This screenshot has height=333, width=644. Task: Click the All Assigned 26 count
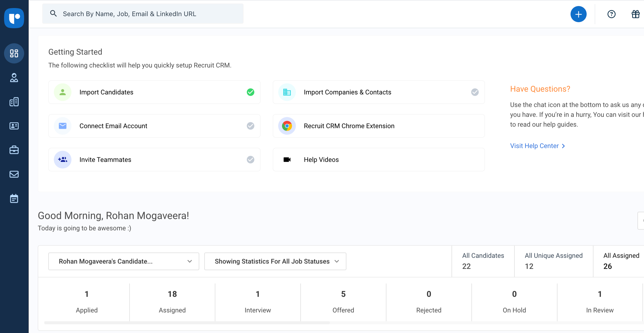(x=619, y=261)
